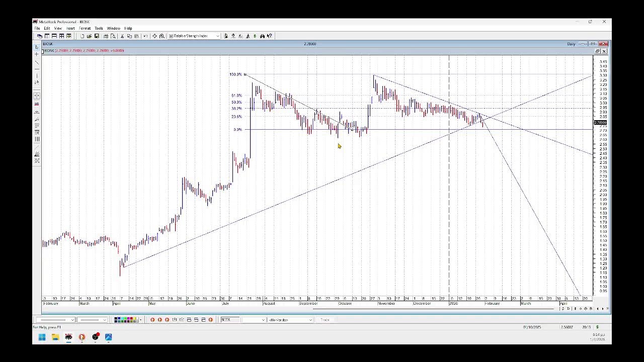Click the Copy toolbar icon
644x362 pixels.
point(129,36)
